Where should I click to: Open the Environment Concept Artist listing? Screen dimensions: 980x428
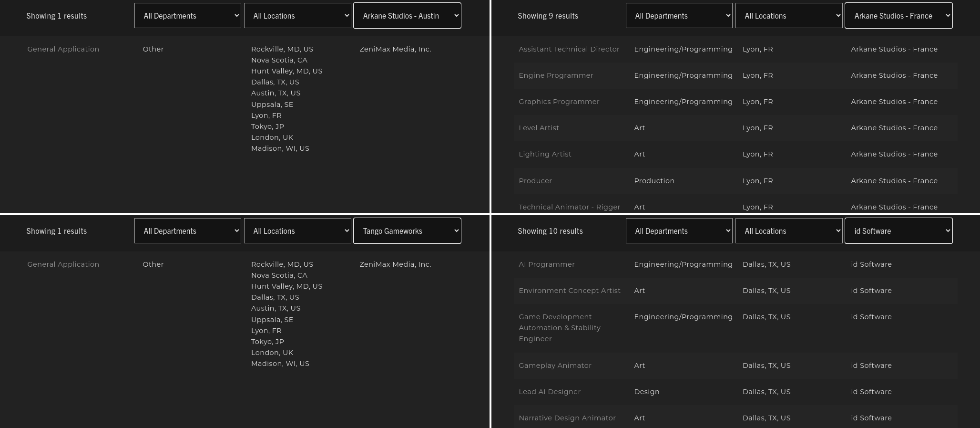pos(570,291)
